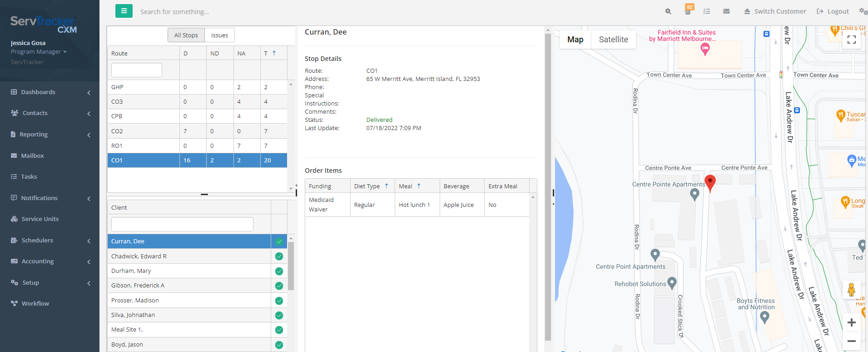Image resolution: width=868 pixels, height=352 pixels.
Task: Toggle fullscreen map view
Action: pos(852,40)
